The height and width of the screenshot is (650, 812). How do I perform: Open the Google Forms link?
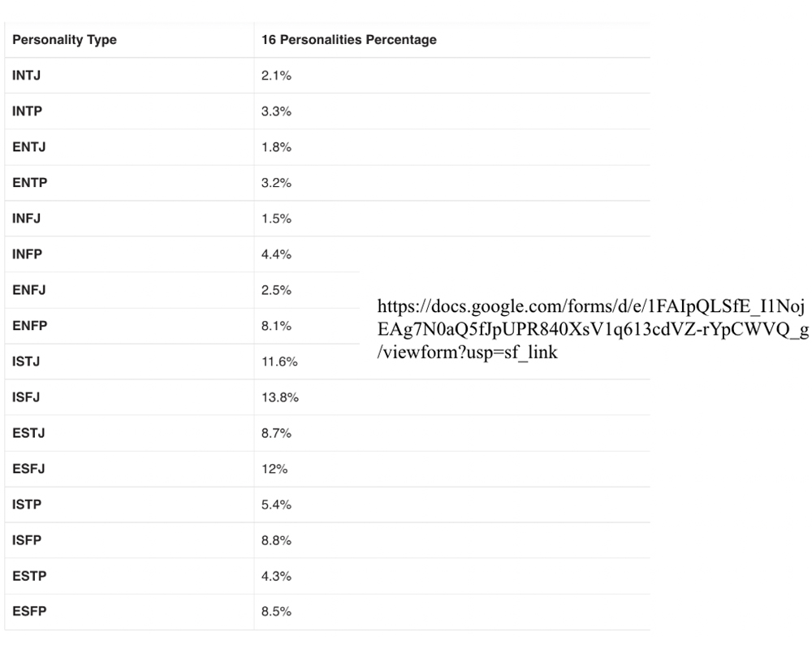(x=592, y=329)
